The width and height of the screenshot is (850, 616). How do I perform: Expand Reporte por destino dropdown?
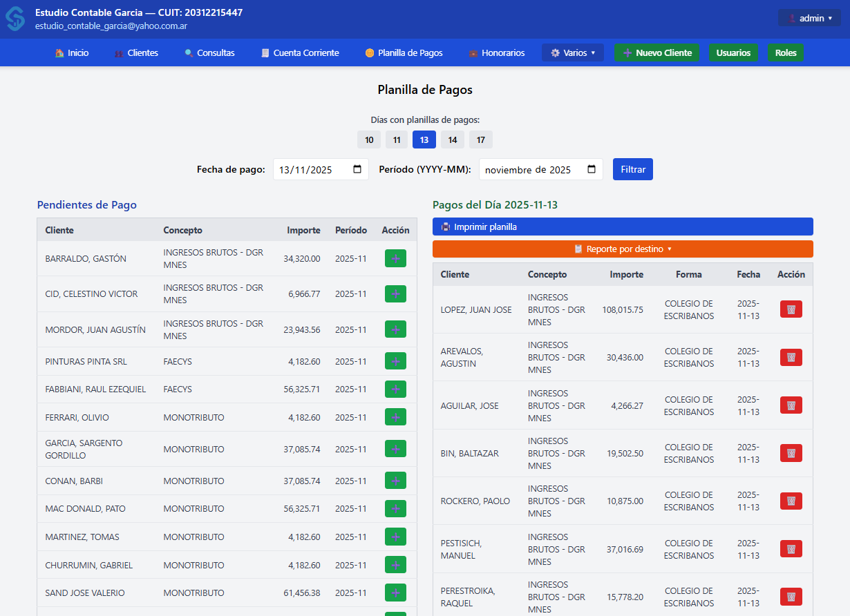tap(623, 249)
